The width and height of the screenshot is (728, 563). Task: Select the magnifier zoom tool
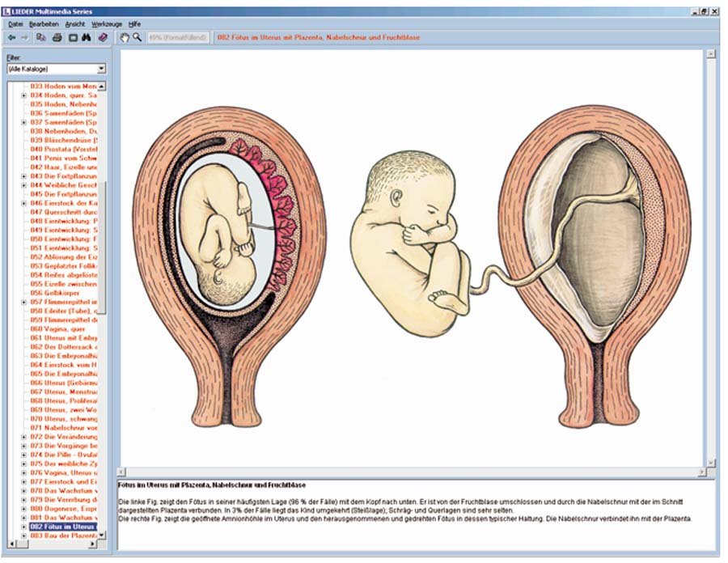pyautogui.click(x=138, y=38)
